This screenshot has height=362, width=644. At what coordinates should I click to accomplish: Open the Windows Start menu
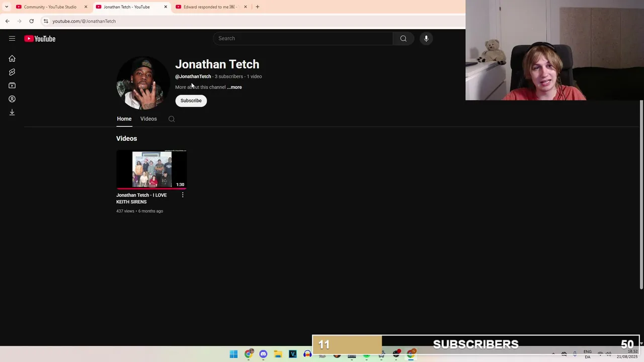coord(233,354)
